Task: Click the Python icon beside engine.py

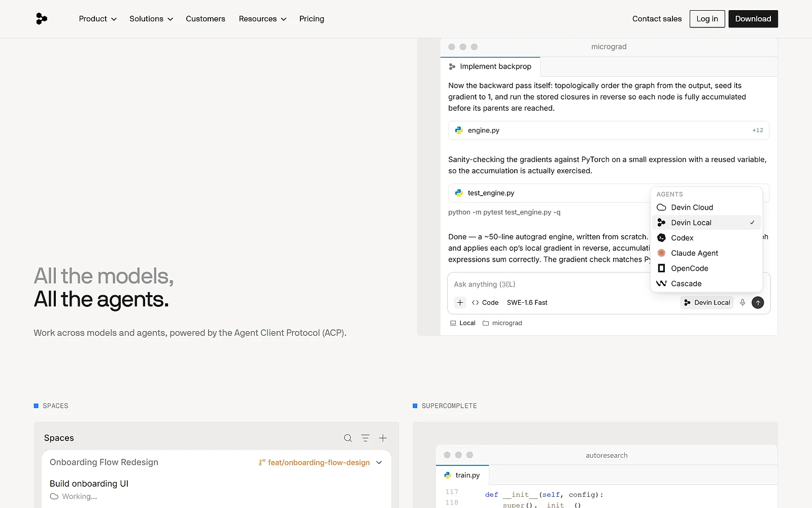Action: click(459, 130)
